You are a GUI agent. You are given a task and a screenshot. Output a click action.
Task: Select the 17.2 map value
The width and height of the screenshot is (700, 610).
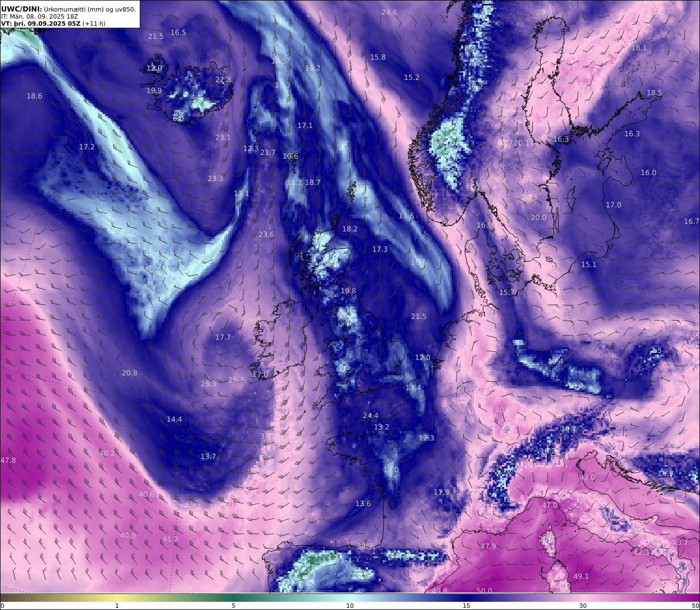click(87, 147)
